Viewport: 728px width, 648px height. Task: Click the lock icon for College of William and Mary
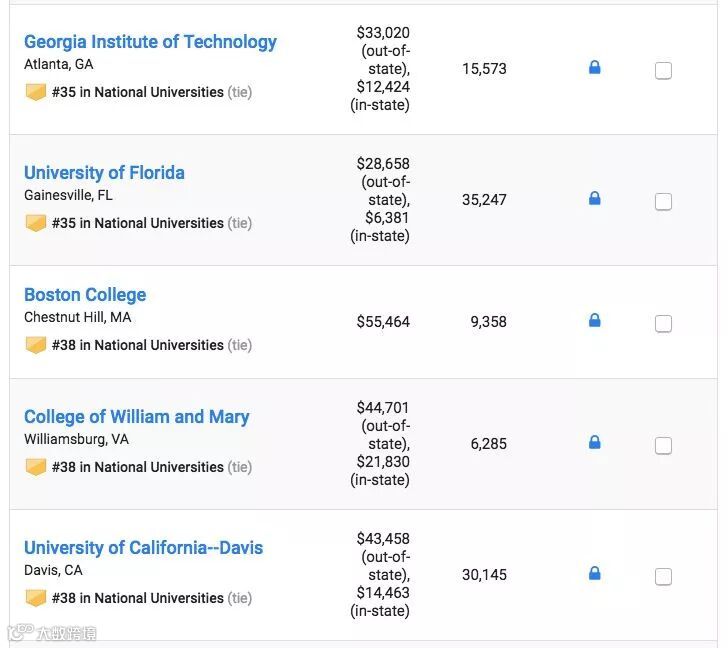click(595, 443)
